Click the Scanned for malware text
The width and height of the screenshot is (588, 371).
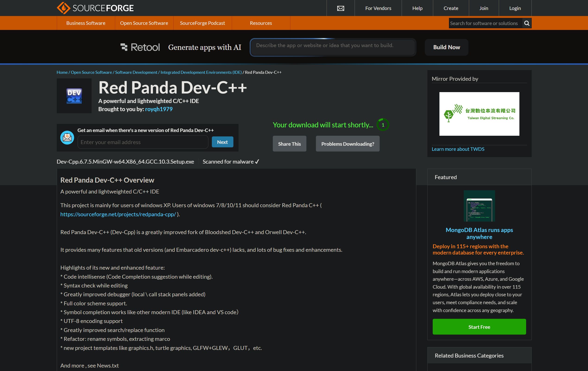[x=231, y=162]
